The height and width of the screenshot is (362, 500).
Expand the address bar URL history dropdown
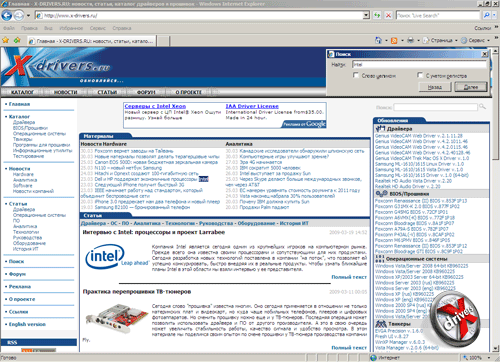(x=366, y=15)
